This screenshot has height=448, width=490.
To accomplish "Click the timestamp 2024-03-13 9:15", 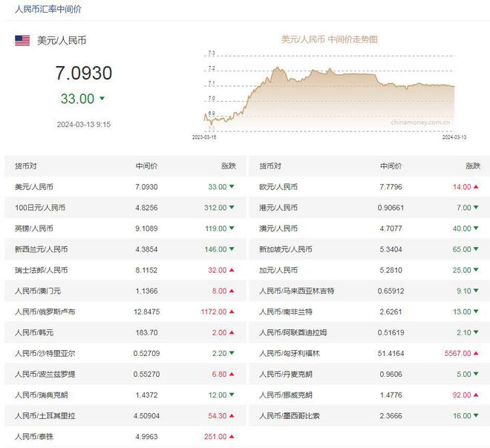I will [84, 125].
